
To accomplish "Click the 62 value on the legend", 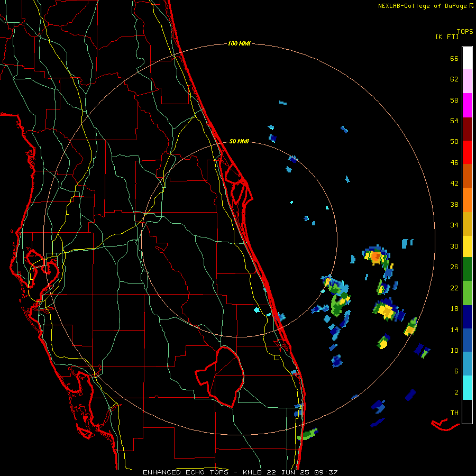I will (x=454, y=79).
